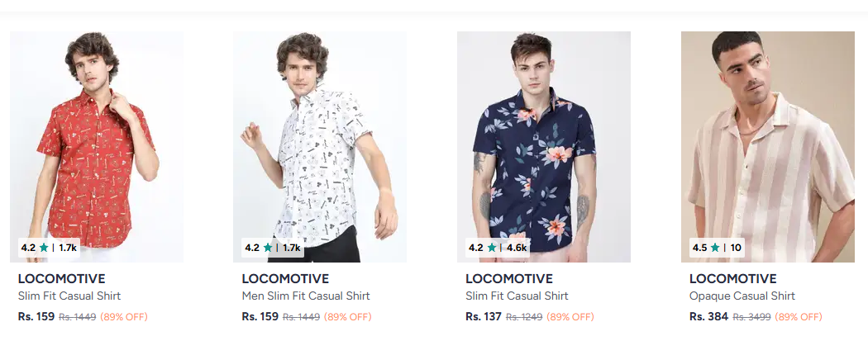The height and width of the screenshot is (355, 868).
Task: Click star icon on navy floral shirt rating
Action: [492, 247]
